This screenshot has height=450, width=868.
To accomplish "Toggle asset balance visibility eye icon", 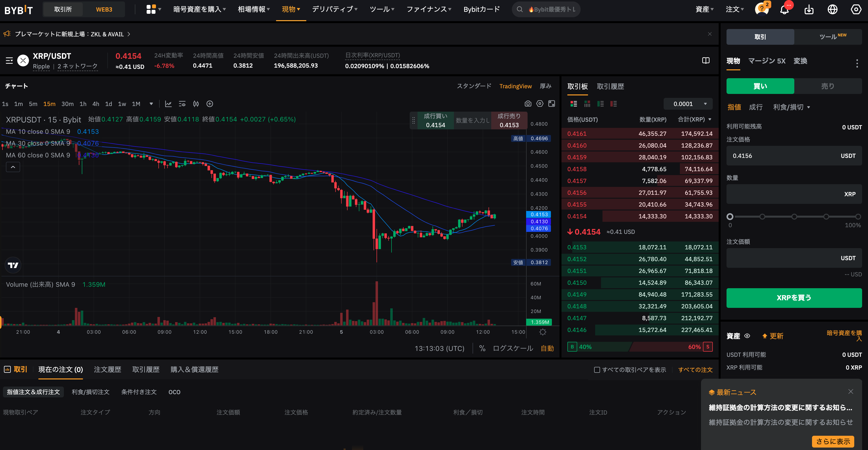I will 747,336.
